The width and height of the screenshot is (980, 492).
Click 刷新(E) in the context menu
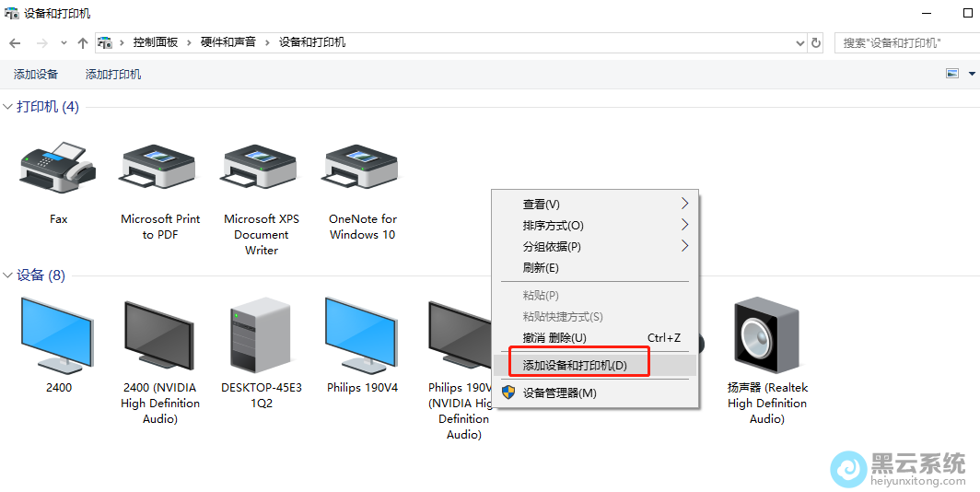(541, 267)
